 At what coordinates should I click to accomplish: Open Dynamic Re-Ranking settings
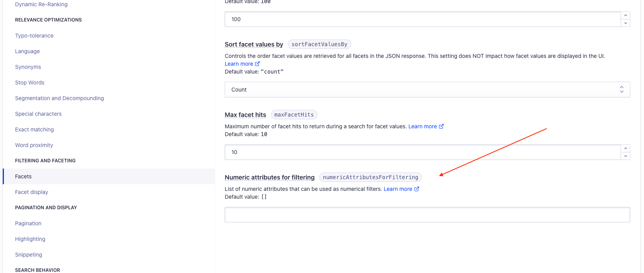click(41, 4)
